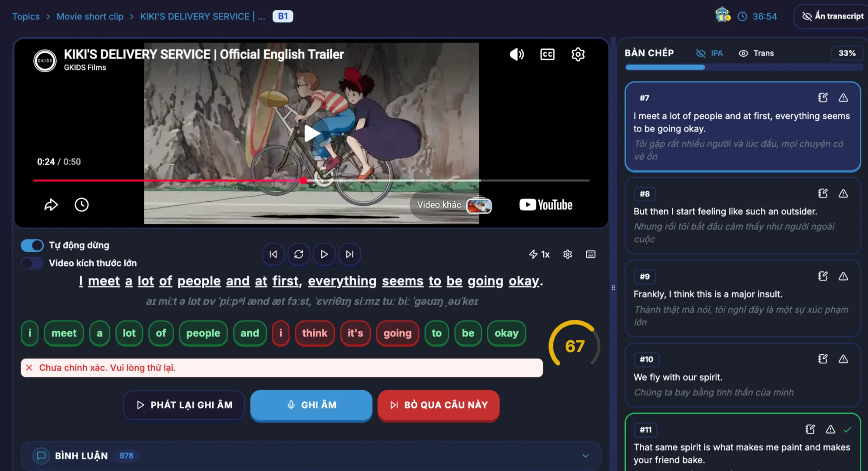
Task: Click the 33% progress badge
Action: pos(847,53)
